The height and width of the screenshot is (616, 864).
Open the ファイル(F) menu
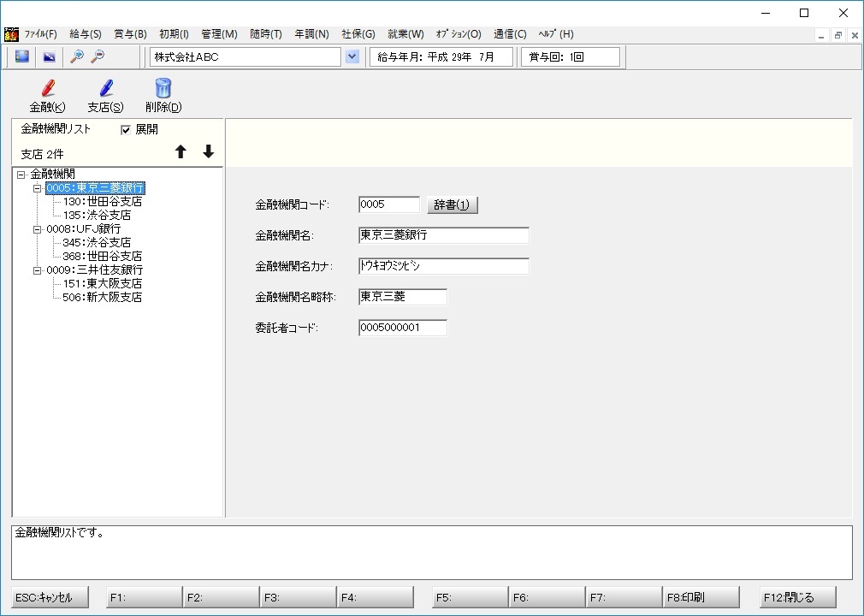(41, 34)
